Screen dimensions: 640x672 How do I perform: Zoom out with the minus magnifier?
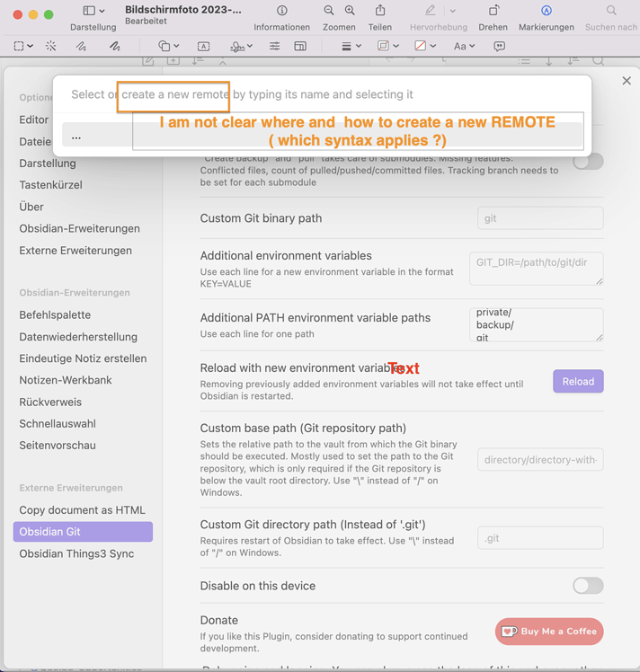pos(329,11)
